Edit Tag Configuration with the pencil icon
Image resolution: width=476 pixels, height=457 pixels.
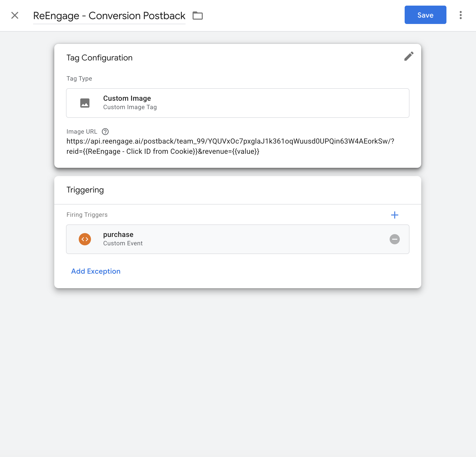click(x=409, y=56)
